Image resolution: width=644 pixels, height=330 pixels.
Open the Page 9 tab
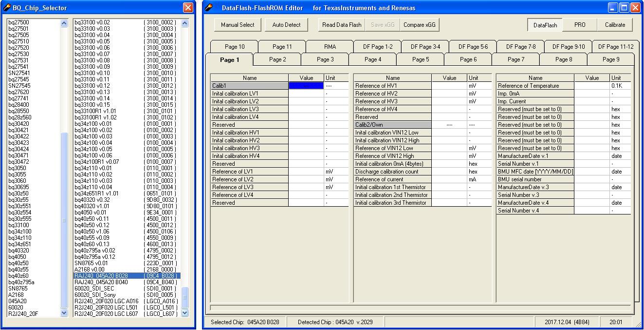[611, 59]
